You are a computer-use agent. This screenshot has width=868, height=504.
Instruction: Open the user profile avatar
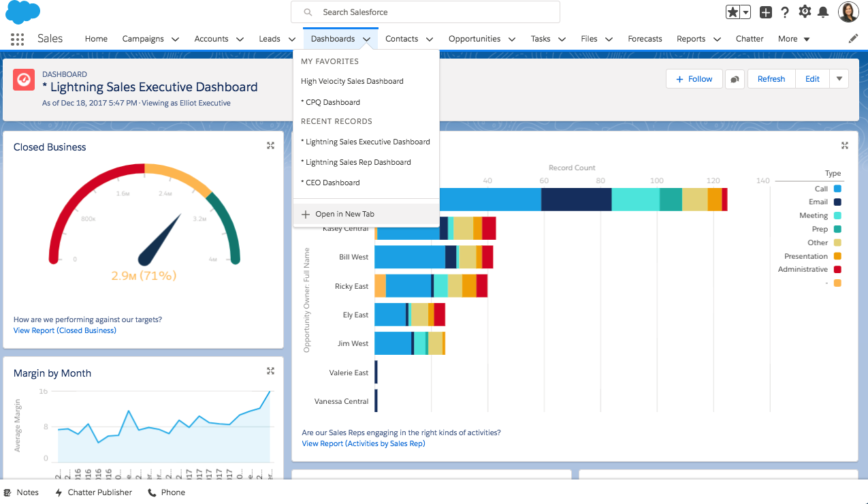(848, 12)
